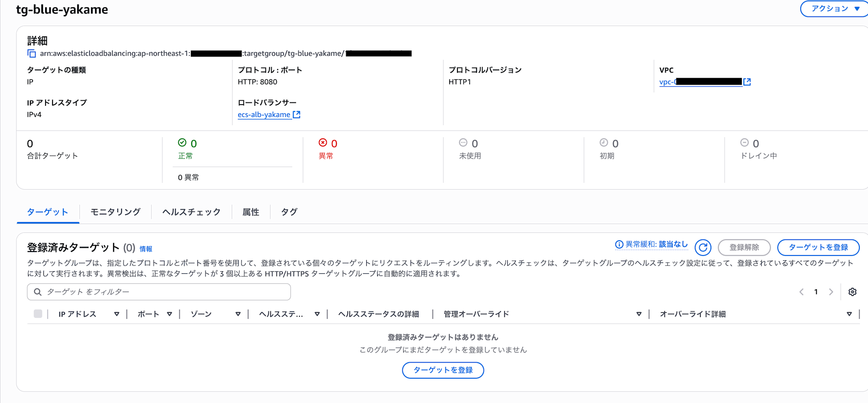Viewport: 868px width, 403px height.
Task: Go to next page arrow
Action: point(831,292)
